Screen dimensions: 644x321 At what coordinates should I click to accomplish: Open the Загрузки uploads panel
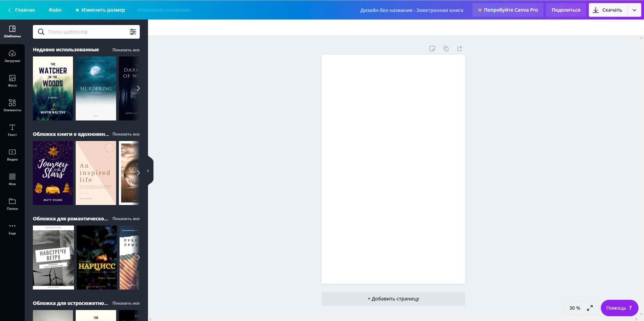(12, 56)
